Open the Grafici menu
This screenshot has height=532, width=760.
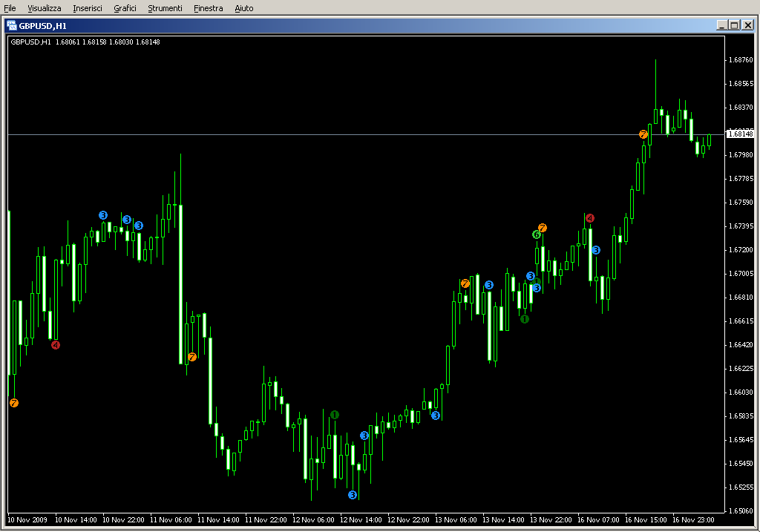click(125, 8)
